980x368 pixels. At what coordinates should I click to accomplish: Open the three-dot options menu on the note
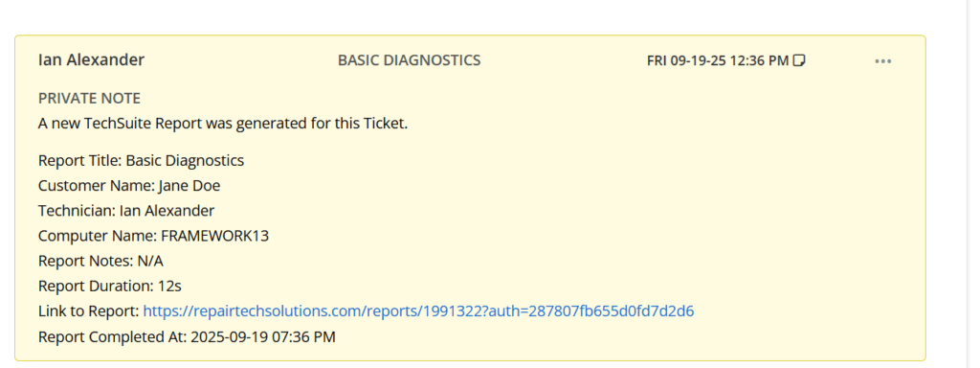pyautogui.click(x=882, y=60)
